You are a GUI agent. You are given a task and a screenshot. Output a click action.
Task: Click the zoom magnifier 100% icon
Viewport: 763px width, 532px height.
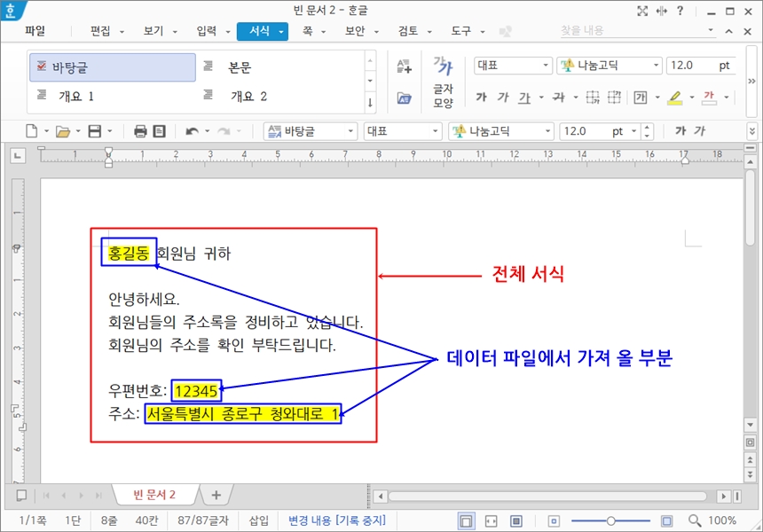pyautogui.click(x=695, y=520)
